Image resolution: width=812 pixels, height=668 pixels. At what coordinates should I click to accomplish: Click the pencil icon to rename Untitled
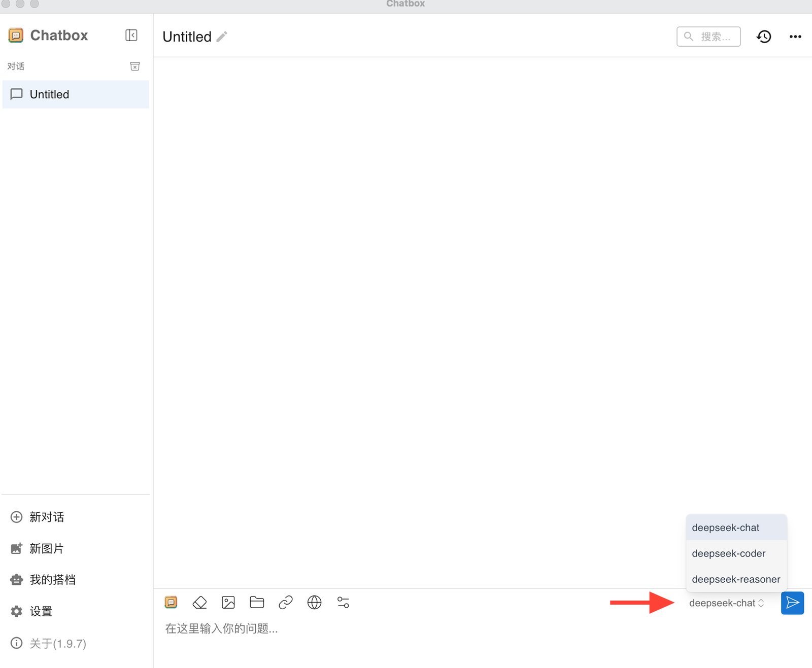[222, 37]
